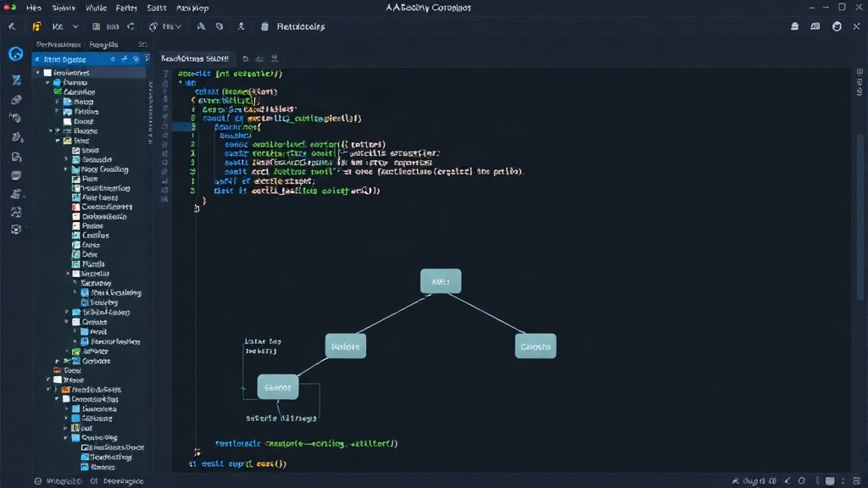Screen dimensions: 868x488
Task: Click the rightmost icon in the bottom status bar
Action: coord(857,481)
